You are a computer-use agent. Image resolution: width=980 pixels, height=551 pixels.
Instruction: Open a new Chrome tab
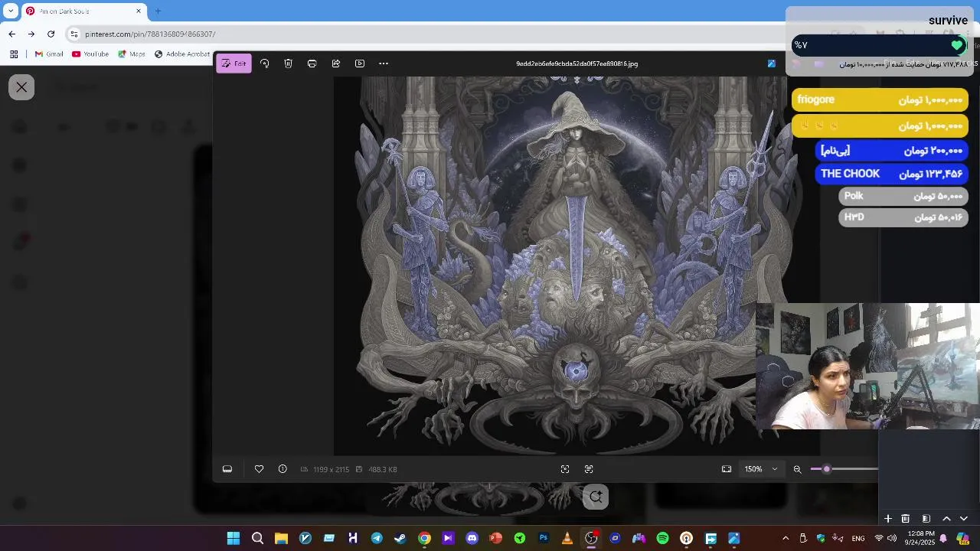point(158,11)
